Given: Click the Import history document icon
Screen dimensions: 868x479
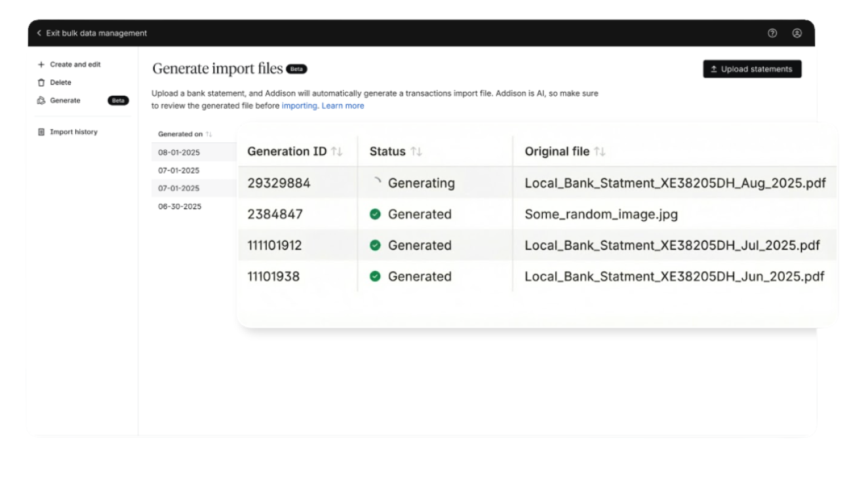Looking at the screenshot, I should tap(41, 132).
